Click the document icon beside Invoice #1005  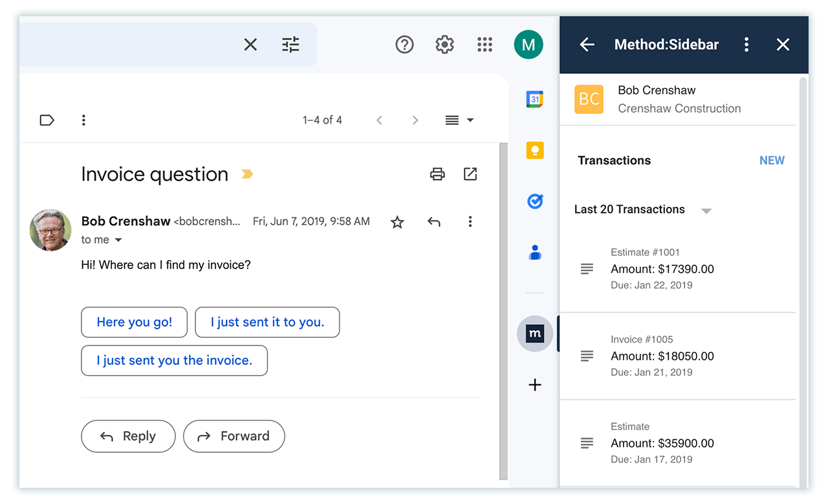click(587, 356)
